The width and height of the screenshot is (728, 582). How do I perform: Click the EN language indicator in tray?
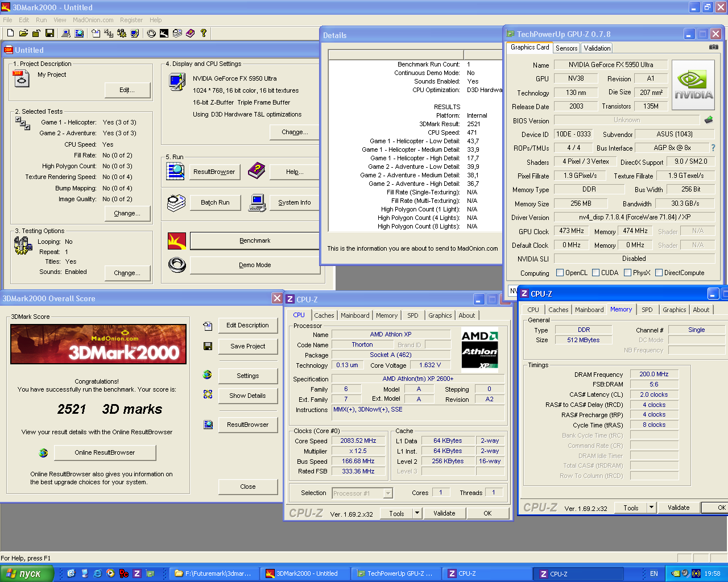(654, 573)
